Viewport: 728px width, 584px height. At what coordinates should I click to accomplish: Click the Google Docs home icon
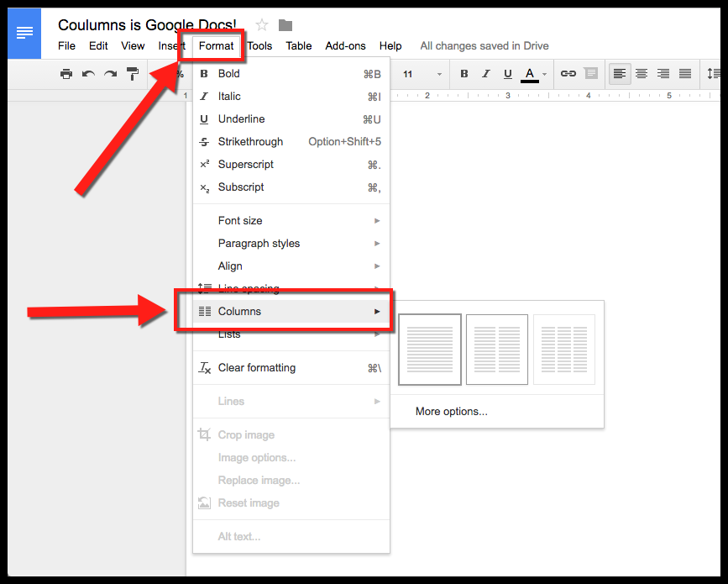point(24,34)
